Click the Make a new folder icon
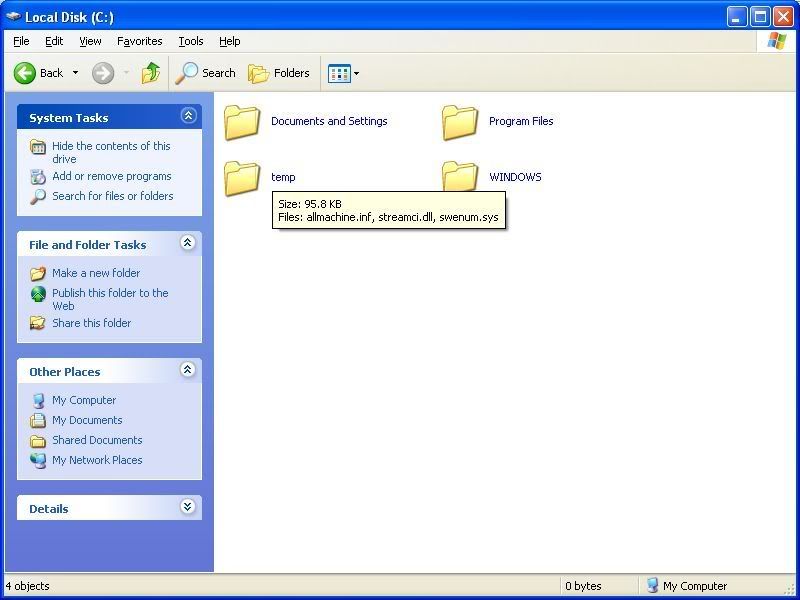Screen dimensions: 800x600 (x=38, y=273)
